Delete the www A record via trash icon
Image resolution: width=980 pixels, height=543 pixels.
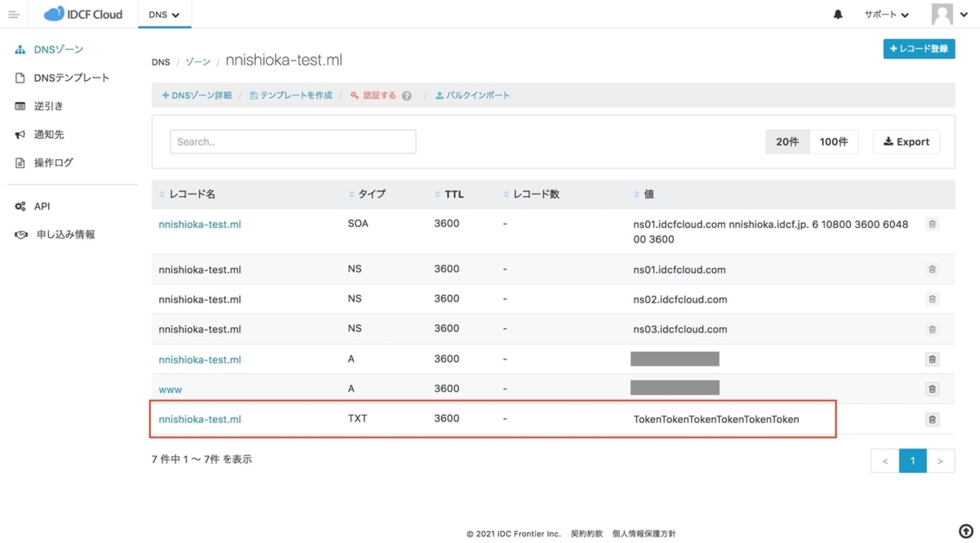932,389
